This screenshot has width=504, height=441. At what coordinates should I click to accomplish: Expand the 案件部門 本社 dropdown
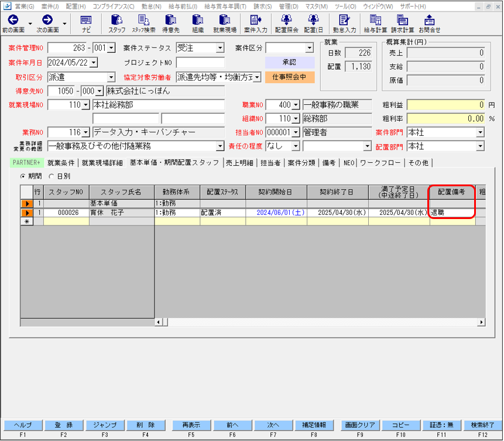(480, 132)
